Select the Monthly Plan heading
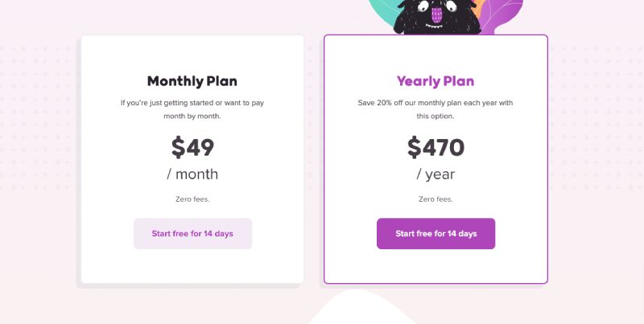The image size is (644, 324). point(192,81)
